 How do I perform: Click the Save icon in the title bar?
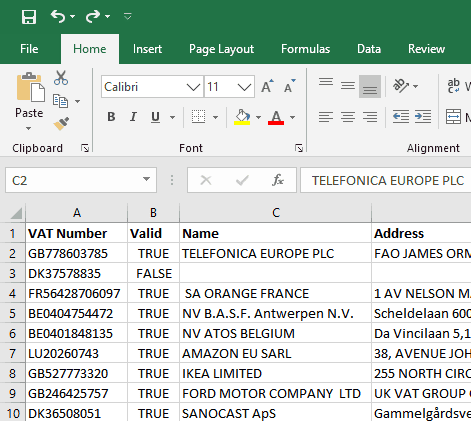pos(29,16)
